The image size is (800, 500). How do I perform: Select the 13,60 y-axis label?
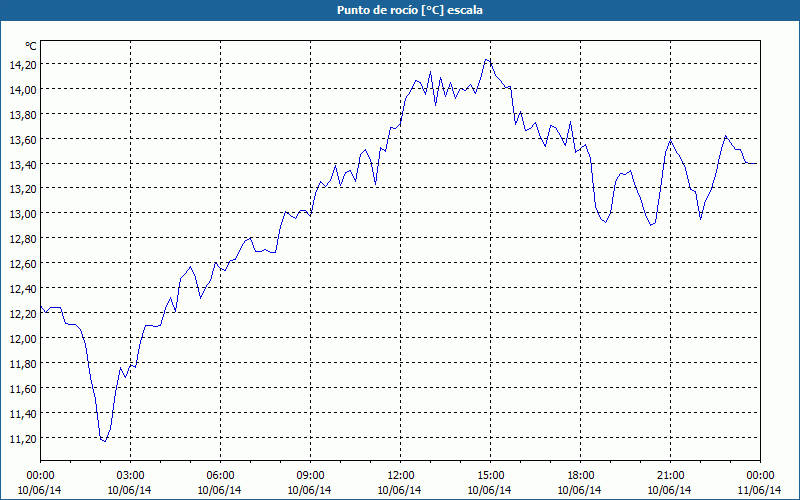(23, 139)
